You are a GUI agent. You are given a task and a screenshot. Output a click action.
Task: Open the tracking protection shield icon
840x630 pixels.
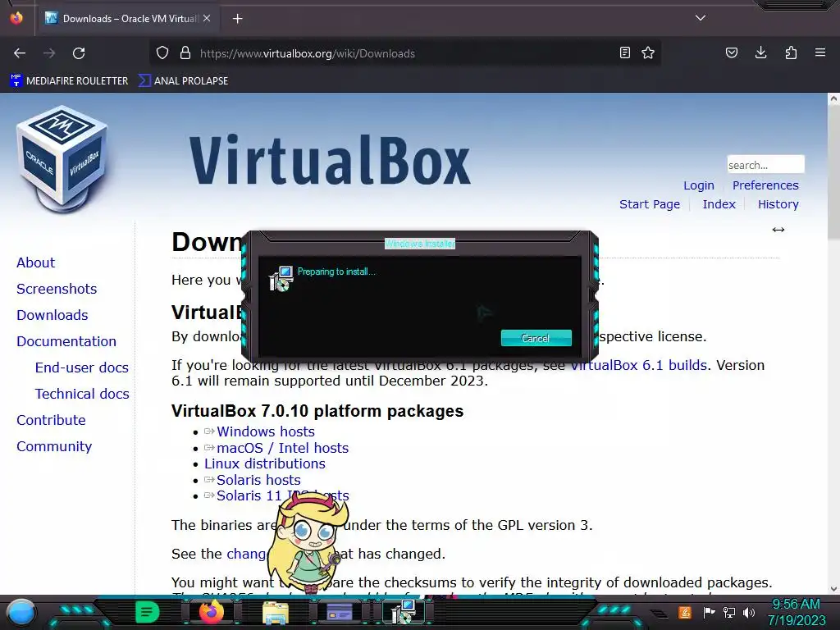[162, 53]
